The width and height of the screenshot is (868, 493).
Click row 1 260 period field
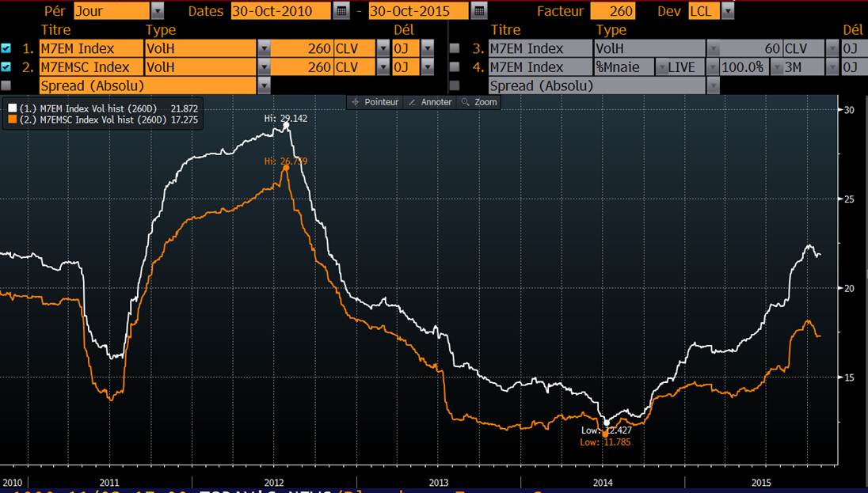coord(303,49)
